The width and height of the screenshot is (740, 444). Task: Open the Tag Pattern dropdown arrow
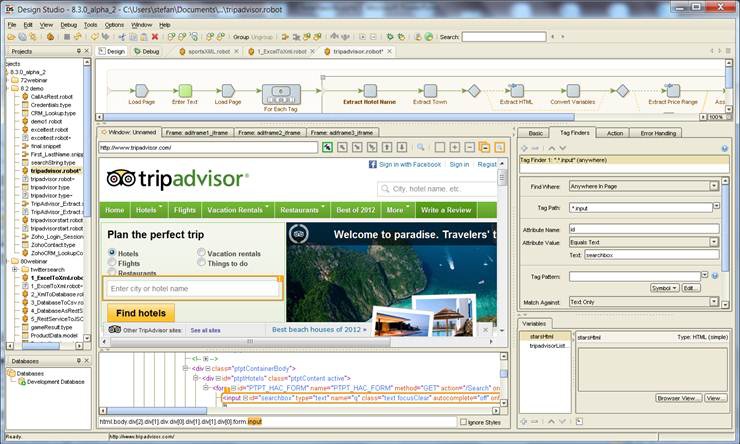point(705,275)
